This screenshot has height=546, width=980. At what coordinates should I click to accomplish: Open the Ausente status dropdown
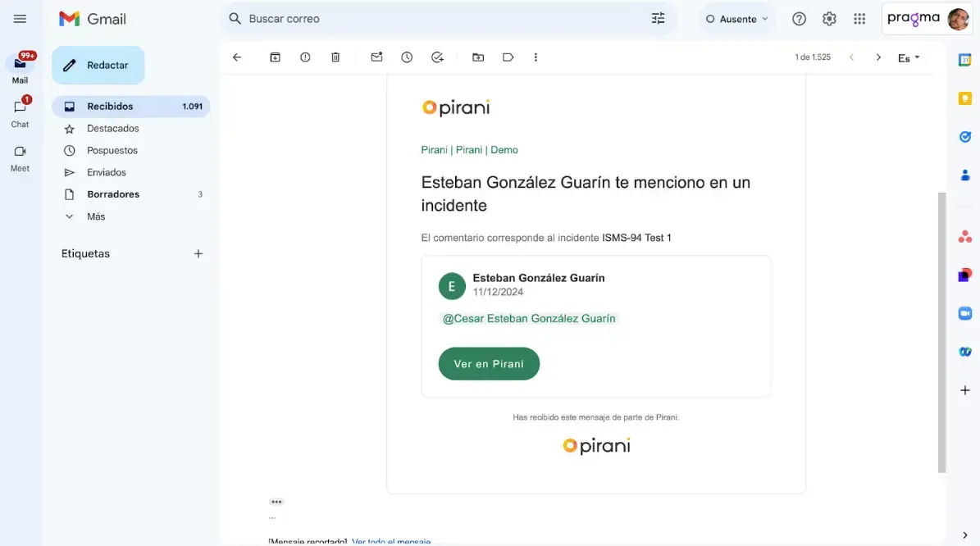tap(737, 19)
